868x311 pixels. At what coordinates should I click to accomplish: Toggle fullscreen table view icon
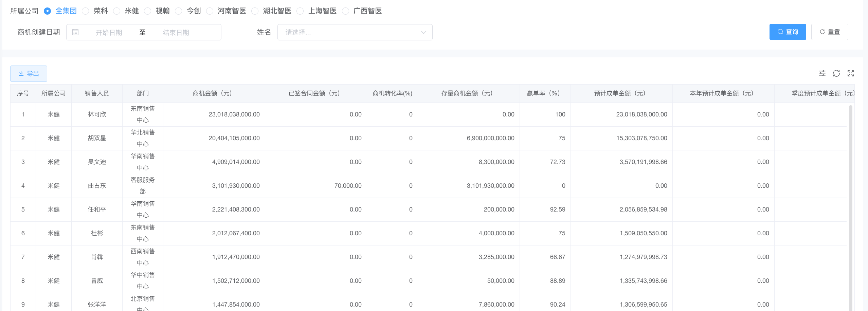850,73
